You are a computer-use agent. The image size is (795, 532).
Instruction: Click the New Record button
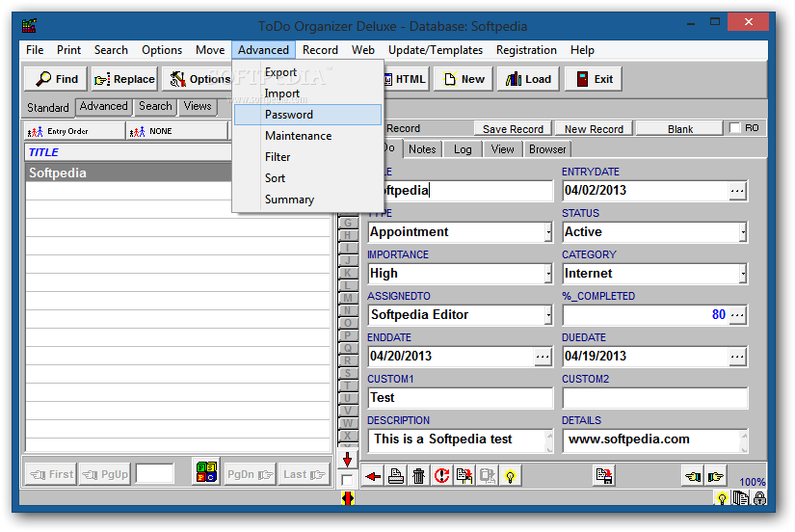[x=594, y=129]
